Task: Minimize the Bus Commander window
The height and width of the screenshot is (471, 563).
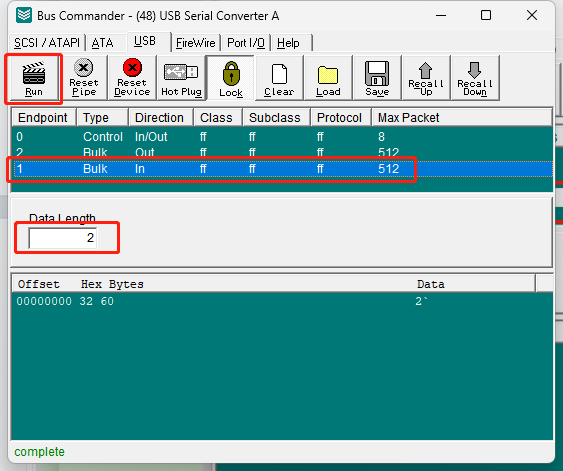Action: coord(441,15)
